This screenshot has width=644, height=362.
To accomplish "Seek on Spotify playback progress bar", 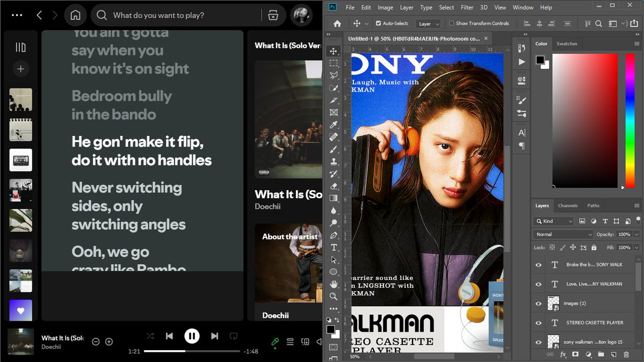I will [x=192, y=351].
